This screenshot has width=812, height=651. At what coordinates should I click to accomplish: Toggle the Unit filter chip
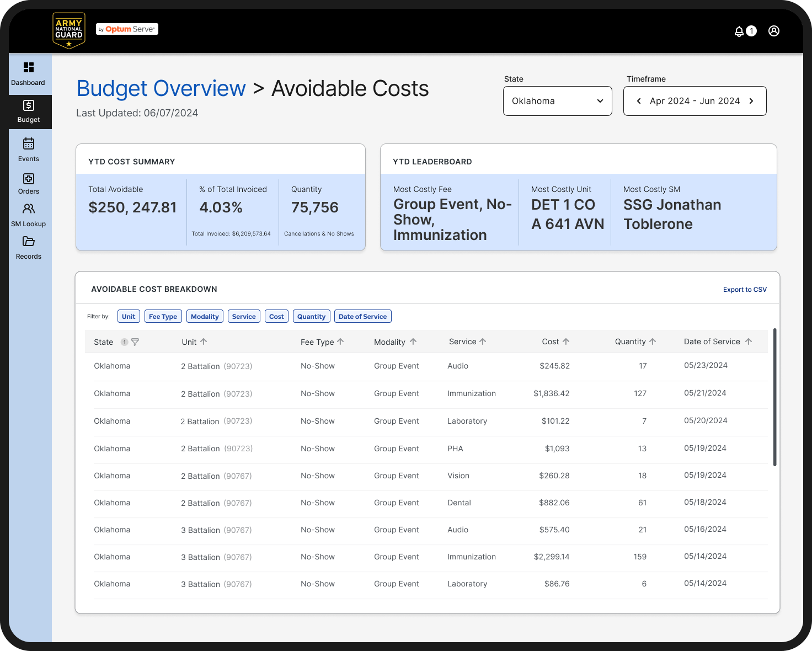(129, 316)
